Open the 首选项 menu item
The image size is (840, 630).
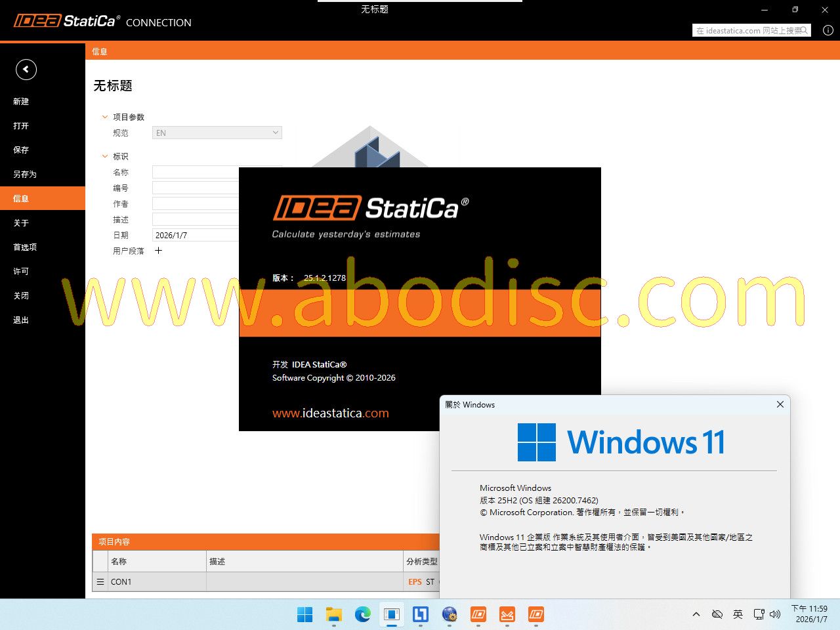pos(25,247)
